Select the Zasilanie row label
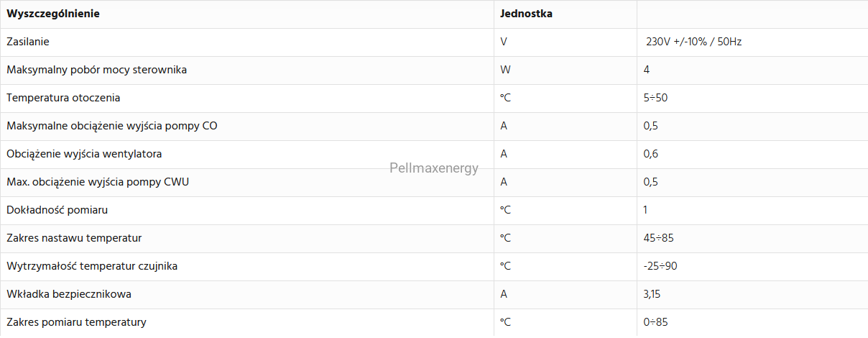This screenshot has width=868, height=338. click(28, 42)
